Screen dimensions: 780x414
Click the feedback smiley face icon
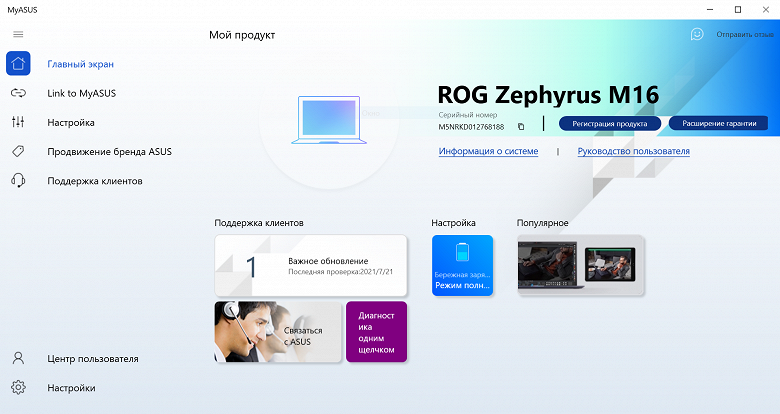pyautogui.click(x=697, y=34)
